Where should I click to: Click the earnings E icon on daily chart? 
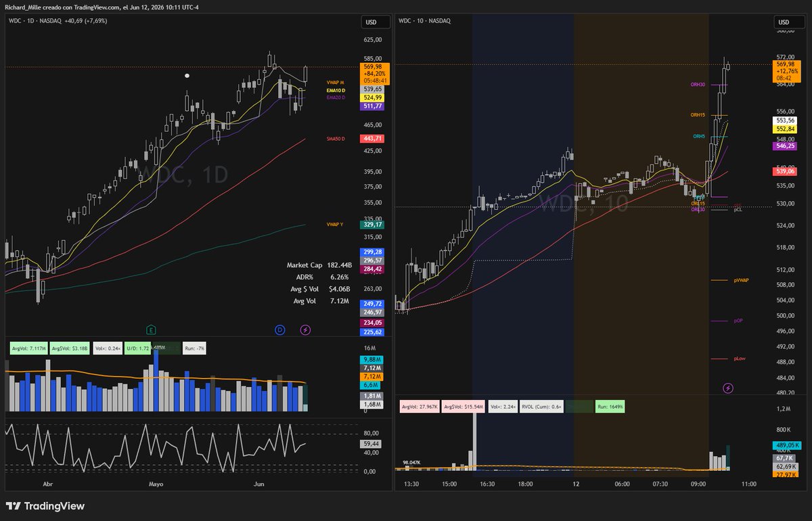[152, 330]
